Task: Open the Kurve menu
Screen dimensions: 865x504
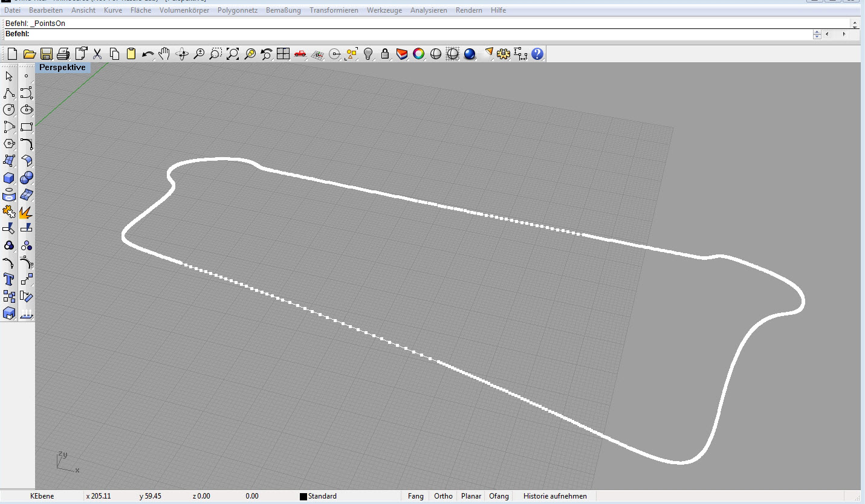Action: pyautogui.click(x=112, y=10)
